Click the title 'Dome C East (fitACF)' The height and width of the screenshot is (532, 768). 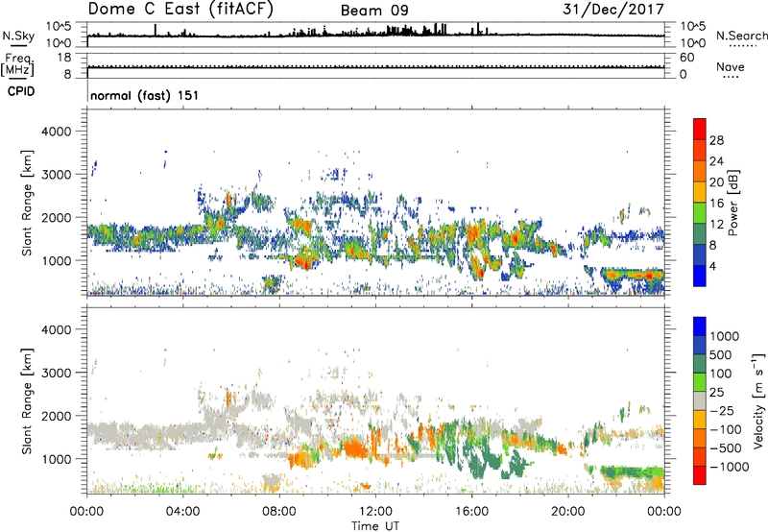pyautogui.click(x=180, y=10)
